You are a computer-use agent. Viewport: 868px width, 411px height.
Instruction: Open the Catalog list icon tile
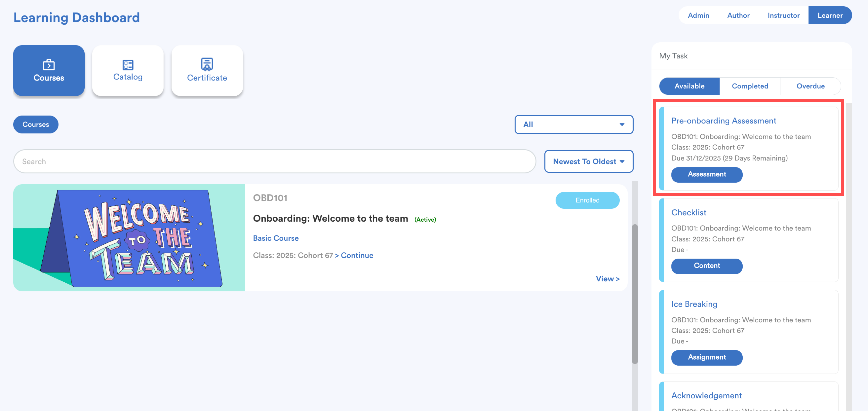pyautogui.click(x=128, y=70)
